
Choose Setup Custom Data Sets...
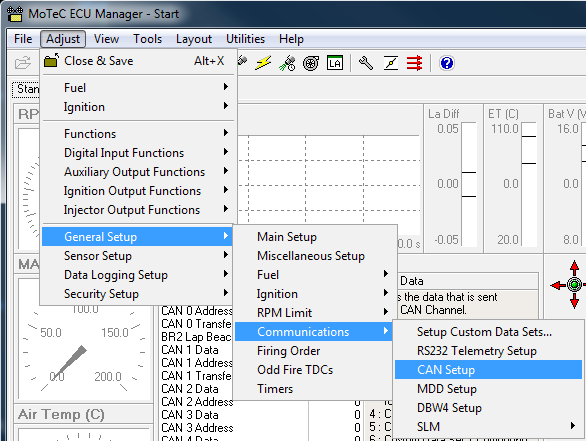[488, 332]
